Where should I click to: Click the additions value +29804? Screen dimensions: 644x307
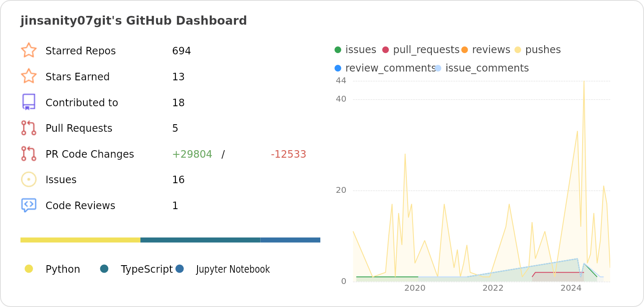click(x=192, y=154)
